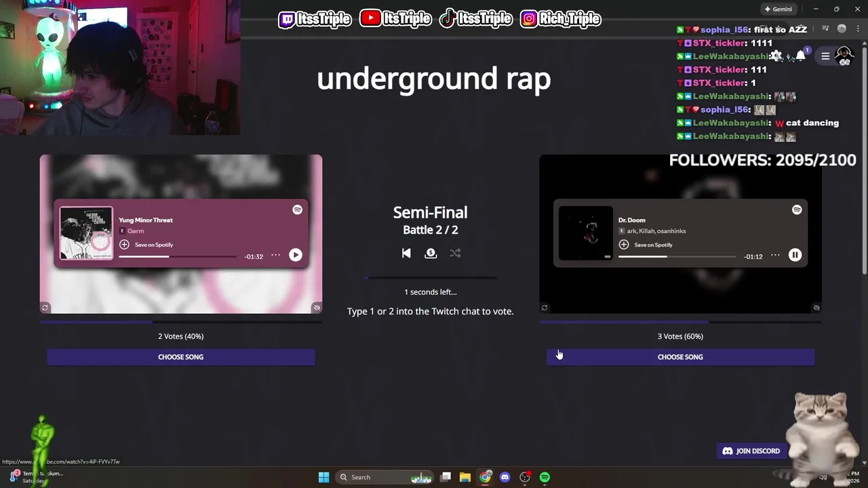868x488 pixels.
Task: Click "2 Votes (40%)" text
Action: [x=181, y=336]
